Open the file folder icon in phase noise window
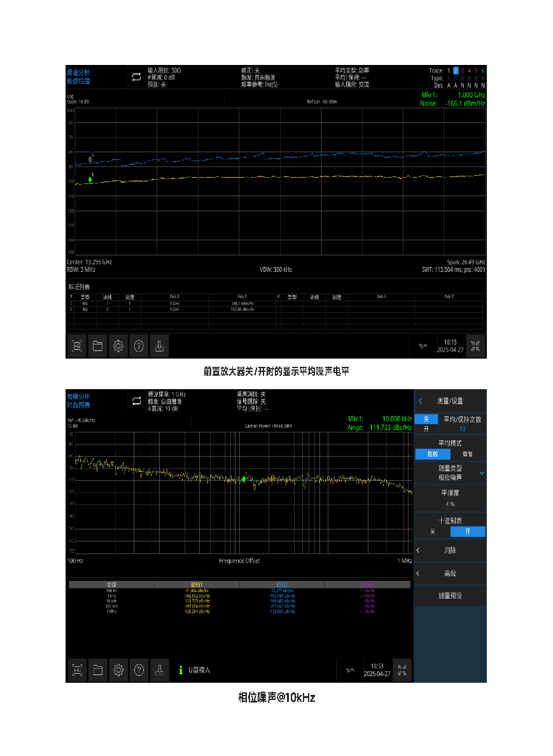Viewport: 553px width, 756px height. point(97,670)
